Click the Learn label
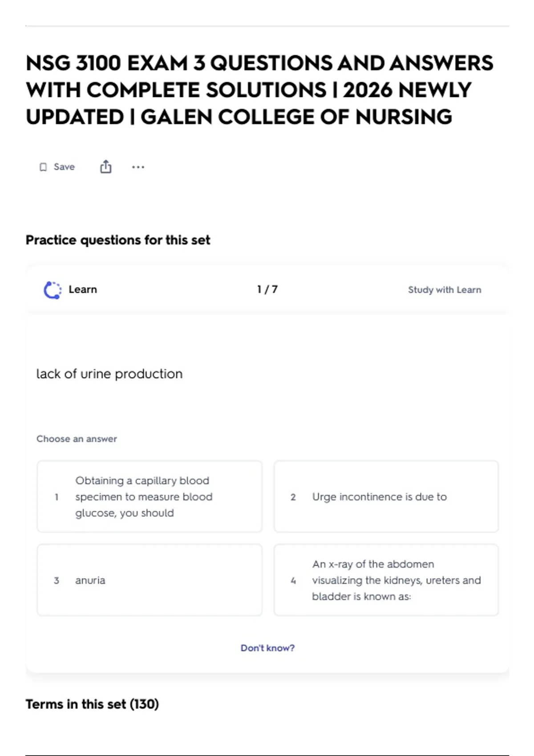The image size is (534, 756). [83, 290]
